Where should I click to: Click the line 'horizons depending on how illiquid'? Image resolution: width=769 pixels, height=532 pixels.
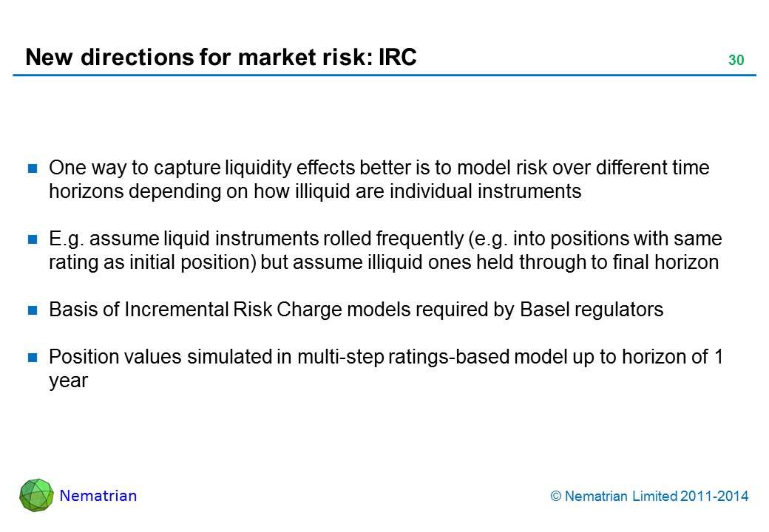pos(315,191)
